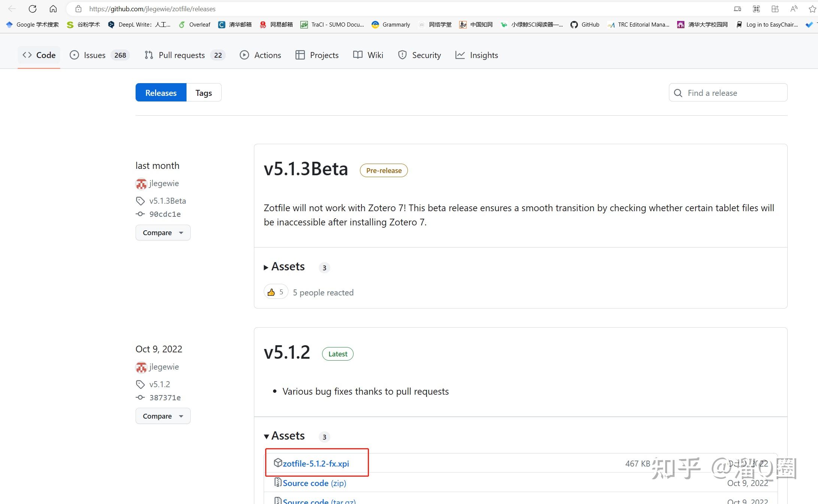The width and height of the screenshot is (818, 504).
Task: Switch to the Tags tab
Action: click(x=204, y=92)
